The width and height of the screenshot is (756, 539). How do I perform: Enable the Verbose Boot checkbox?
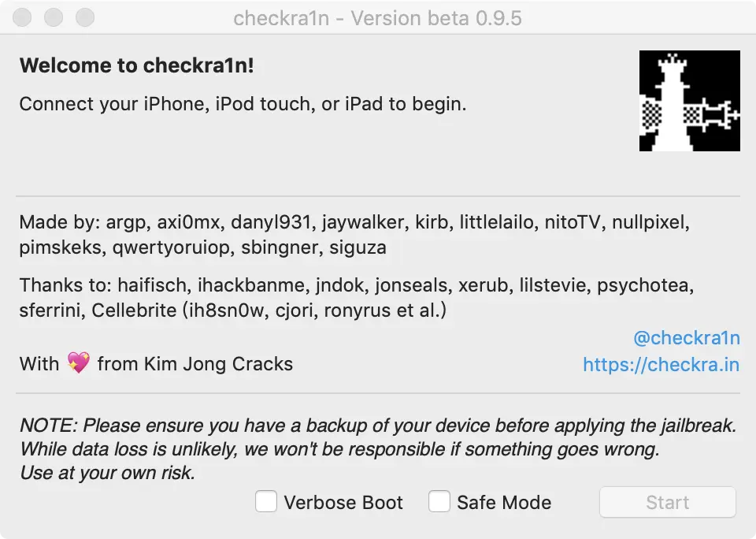(266, 501)
